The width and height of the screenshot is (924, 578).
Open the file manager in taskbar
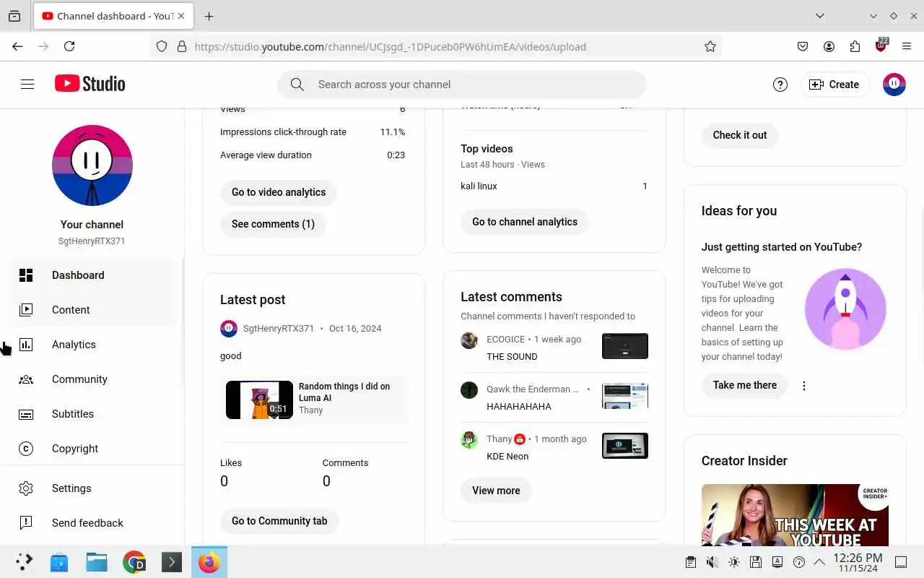97,562
